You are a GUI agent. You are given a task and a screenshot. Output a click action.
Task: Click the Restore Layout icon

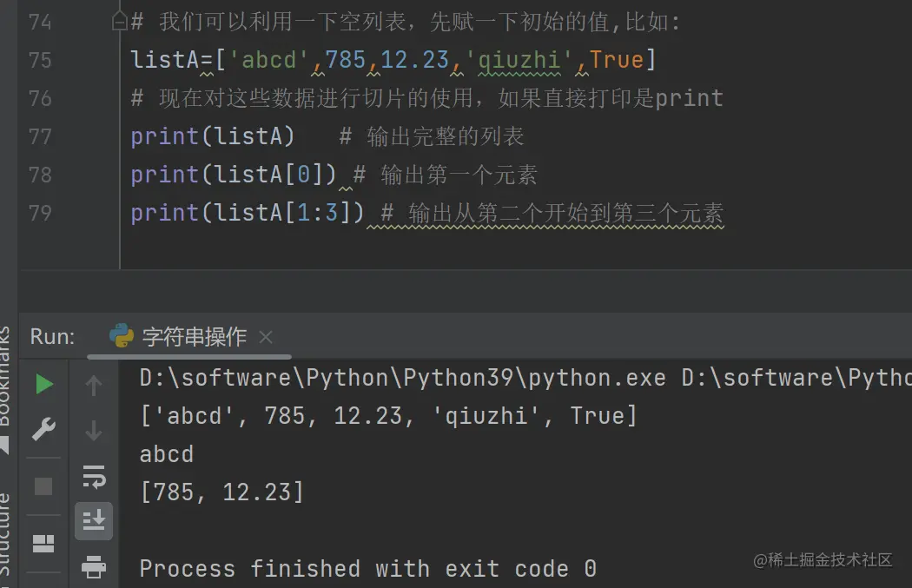click(43, 544)
